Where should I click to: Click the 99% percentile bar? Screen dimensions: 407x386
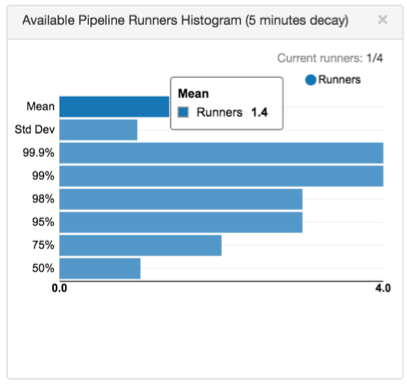(x=221, y=176)
